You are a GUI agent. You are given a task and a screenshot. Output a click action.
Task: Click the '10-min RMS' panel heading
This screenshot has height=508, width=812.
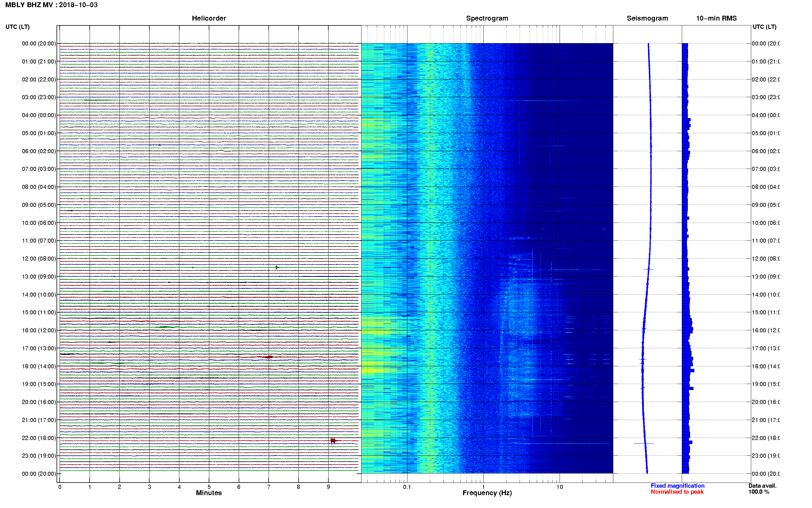click(716, 19)
